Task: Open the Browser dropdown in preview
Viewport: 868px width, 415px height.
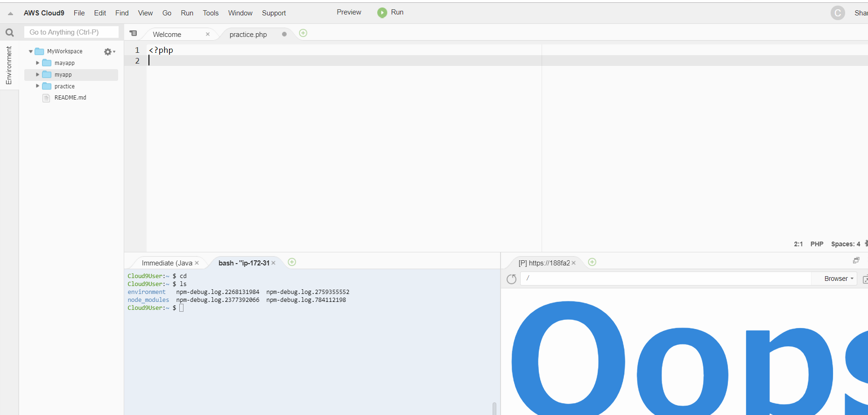Action: point(839,279)
